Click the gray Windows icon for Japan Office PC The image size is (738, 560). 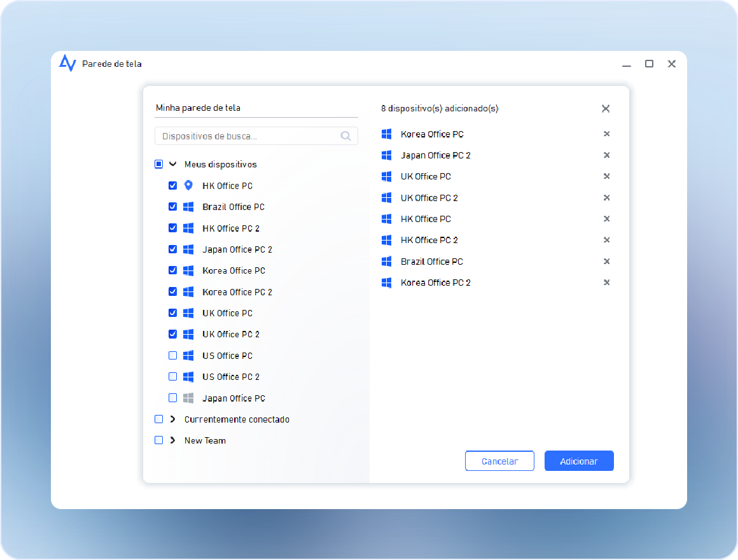tap(188, 398)
